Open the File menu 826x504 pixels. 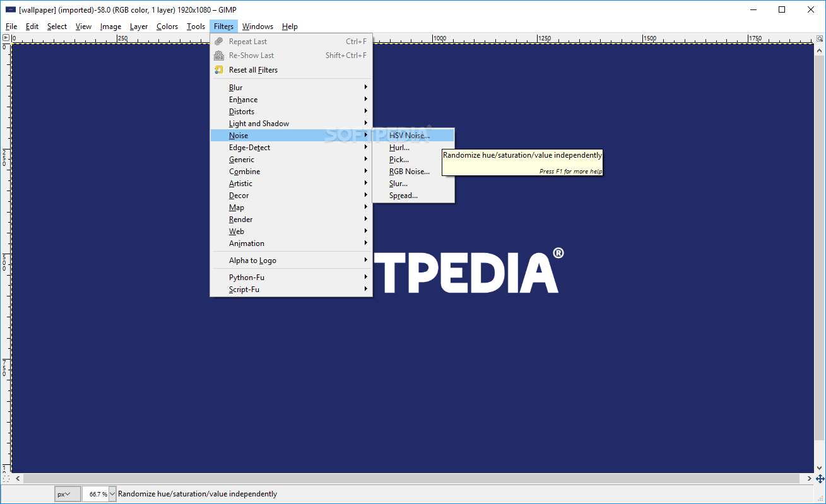(11, 26)
